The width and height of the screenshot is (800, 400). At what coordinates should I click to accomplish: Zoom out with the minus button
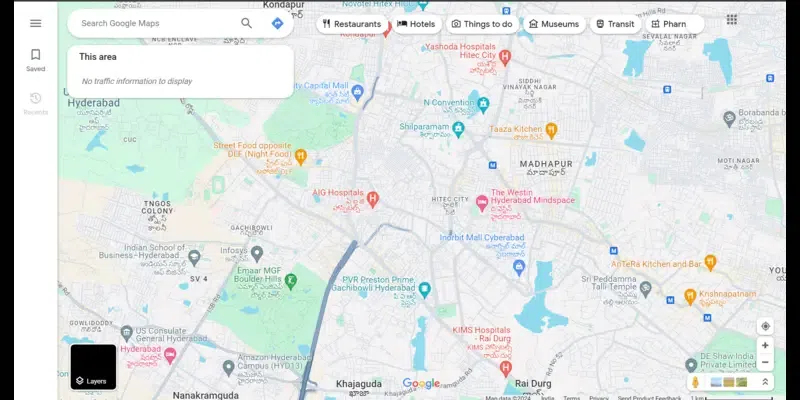tap(765, 362)
